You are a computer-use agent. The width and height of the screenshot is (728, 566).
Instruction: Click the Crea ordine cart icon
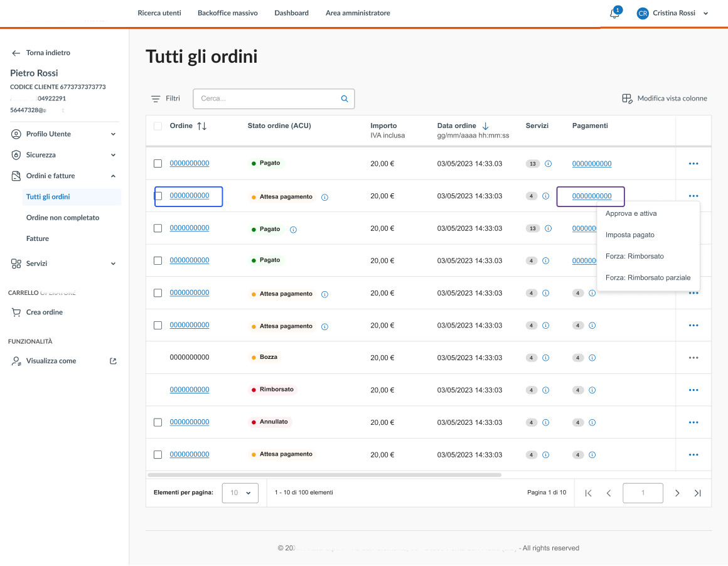(x=16, y=312)
